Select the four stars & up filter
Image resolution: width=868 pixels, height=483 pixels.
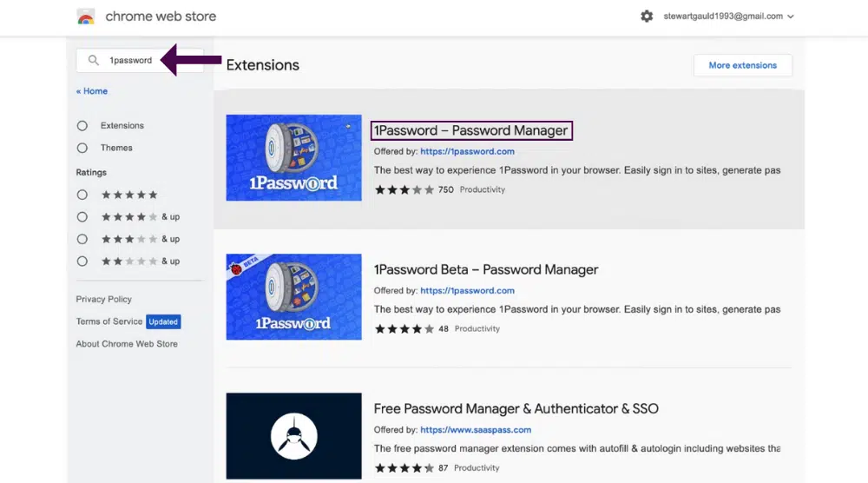[82, 216]
